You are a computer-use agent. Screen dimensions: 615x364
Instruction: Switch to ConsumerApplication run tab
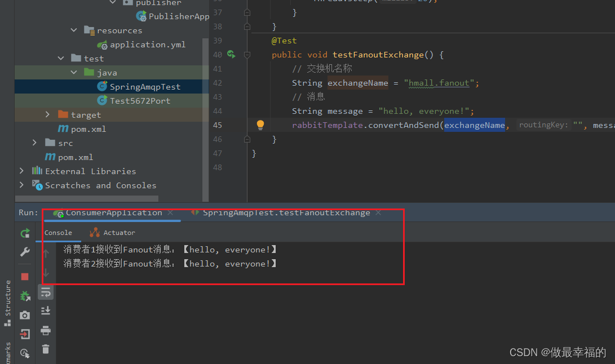pos(114,212)
